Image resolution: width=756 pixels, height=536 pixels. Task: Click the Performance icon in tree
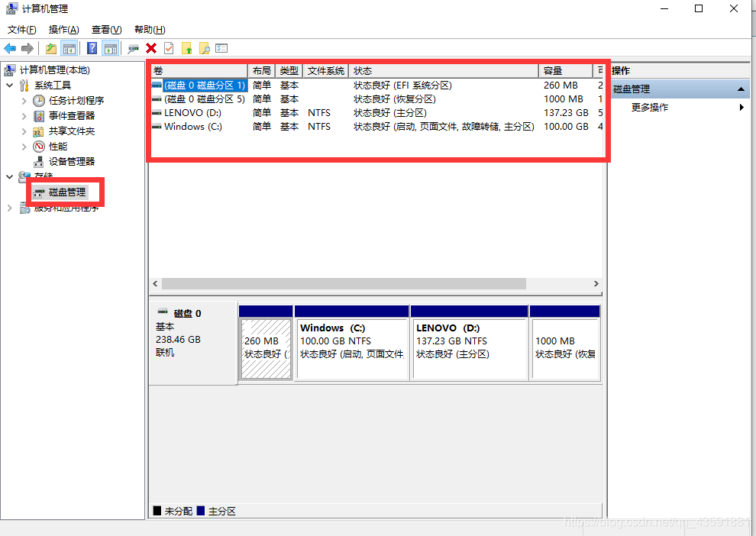[x=39, y=147]
